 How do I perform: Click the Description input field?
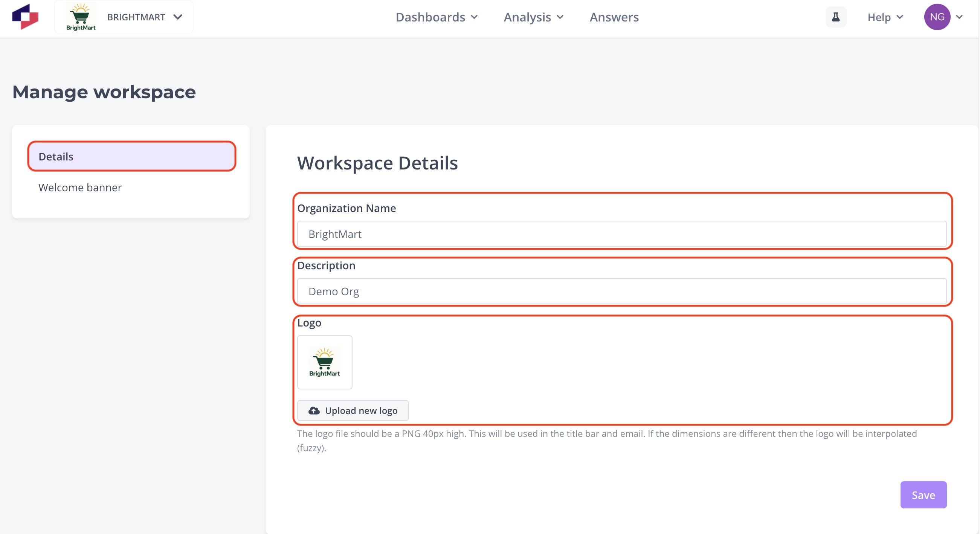[621, 291]
